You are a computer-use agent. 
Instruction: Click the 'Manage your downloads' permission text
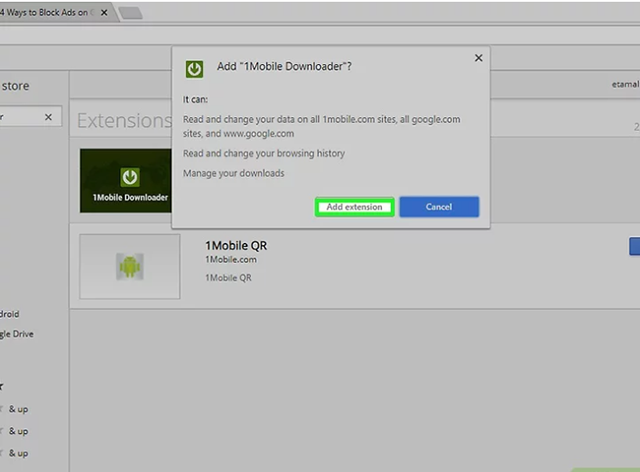click(x=233, y=173)
